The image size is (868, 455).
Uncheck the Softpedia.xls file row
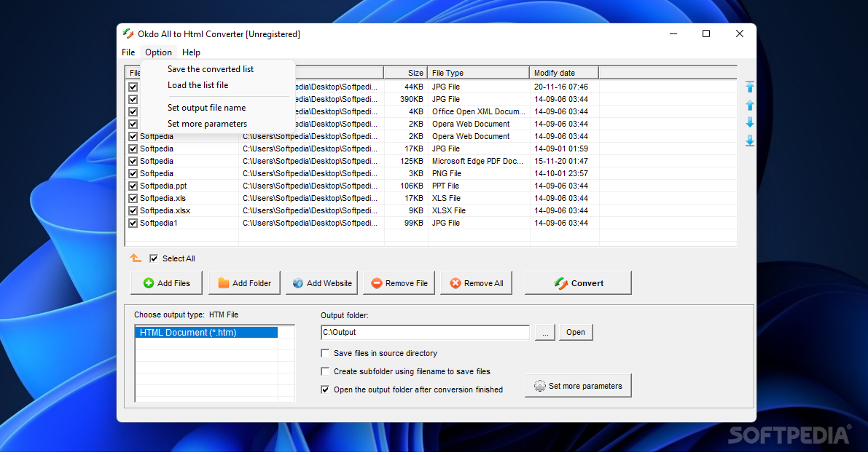point(133,198)
